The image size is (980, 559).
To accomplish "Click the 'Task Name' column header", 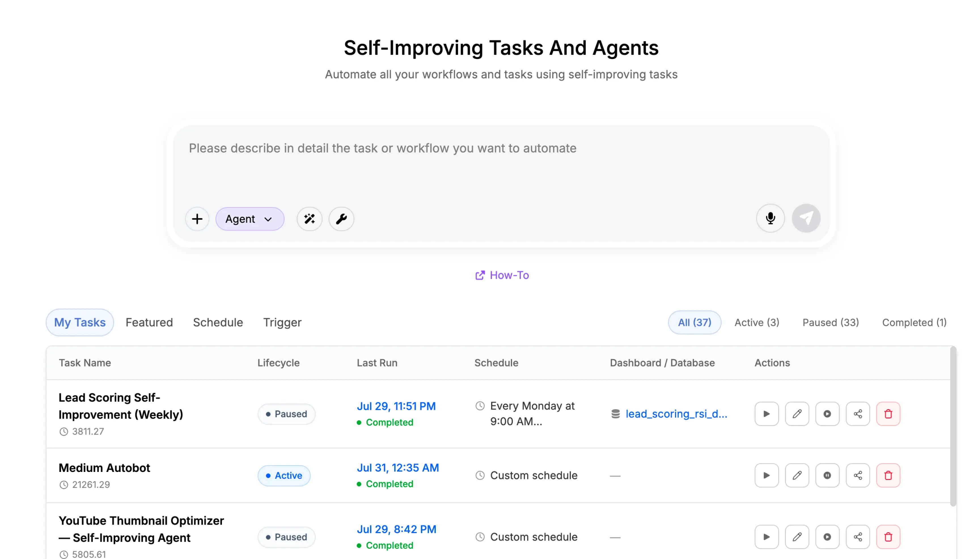I will (x=84, y=363).
